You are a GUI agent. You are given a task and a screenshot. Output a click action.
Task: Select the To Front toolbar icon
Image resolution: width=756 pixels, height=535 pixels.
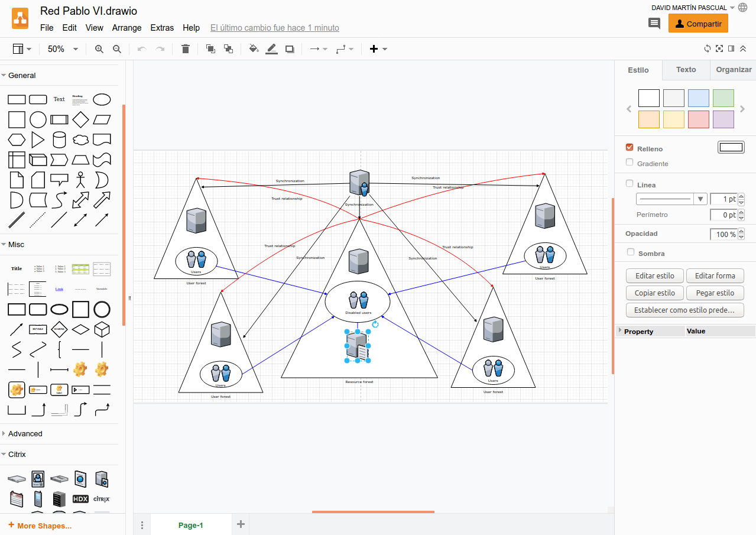tap(210, 48)
